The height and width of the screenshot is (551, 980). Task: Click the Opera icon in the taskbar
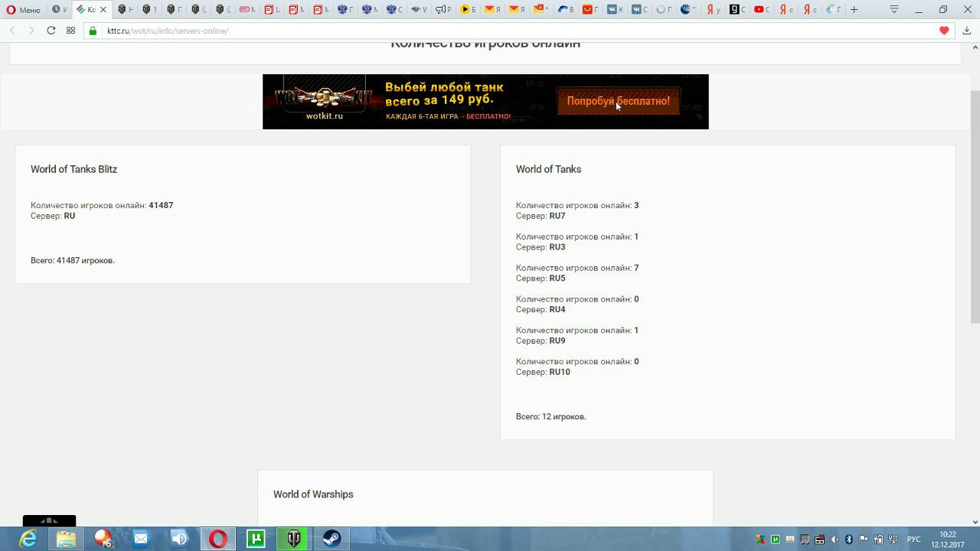[x=217, y=539]
